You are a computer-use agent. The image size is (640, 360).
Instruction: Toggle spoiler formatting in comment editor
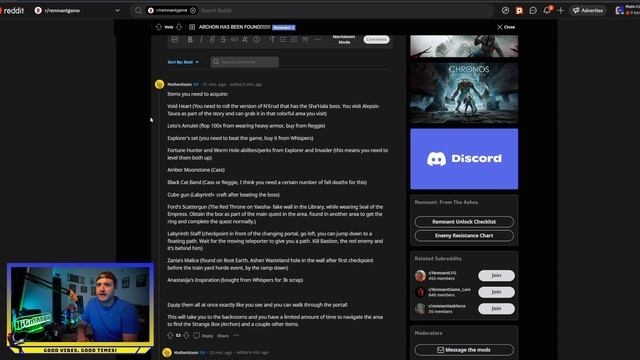[x=256, y=40]
